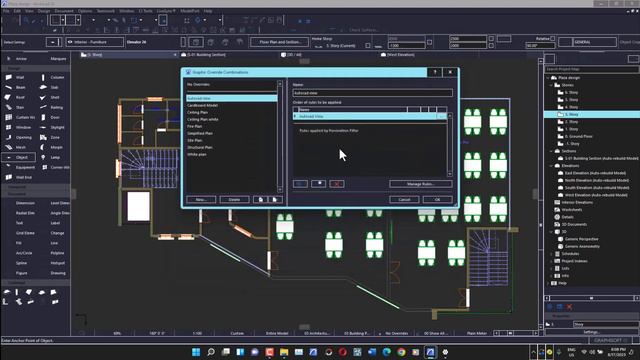Viewport: 640px width, 360px height.
Task: Open Chrome from the taskbar
Action: (401, 352)
